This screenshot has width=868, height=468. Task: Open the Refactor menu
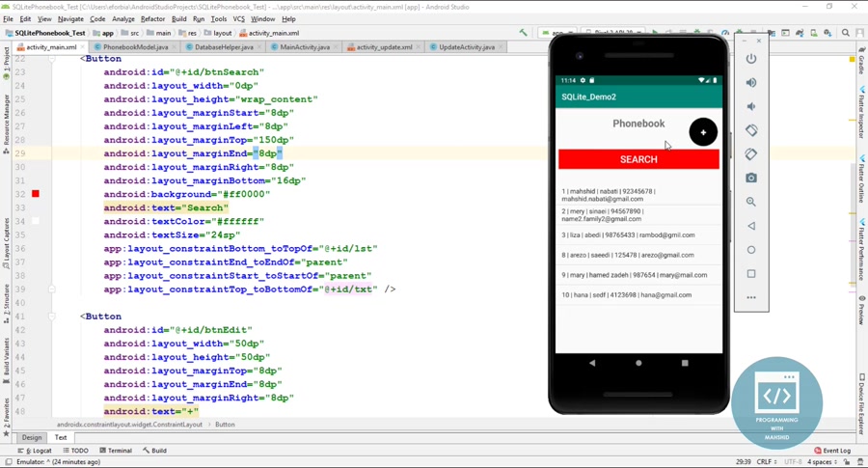click(x=152, y=18)
